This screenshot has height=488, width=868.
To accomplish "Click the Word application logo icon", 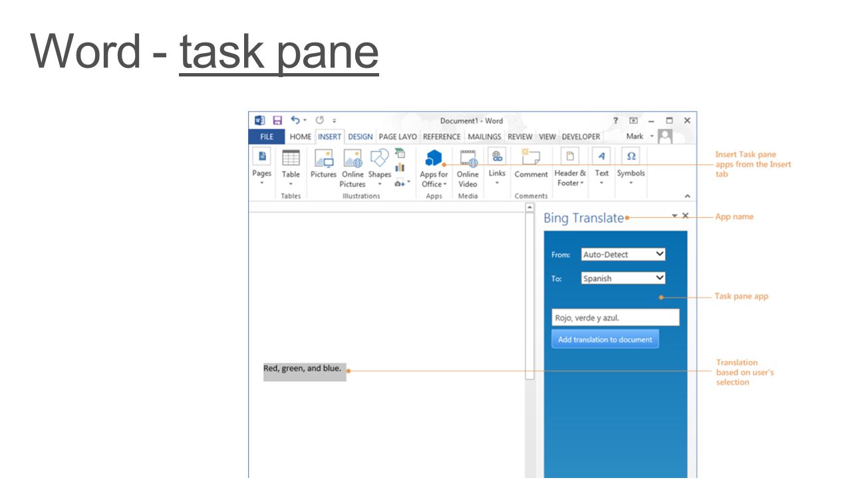I will (260, 120).
